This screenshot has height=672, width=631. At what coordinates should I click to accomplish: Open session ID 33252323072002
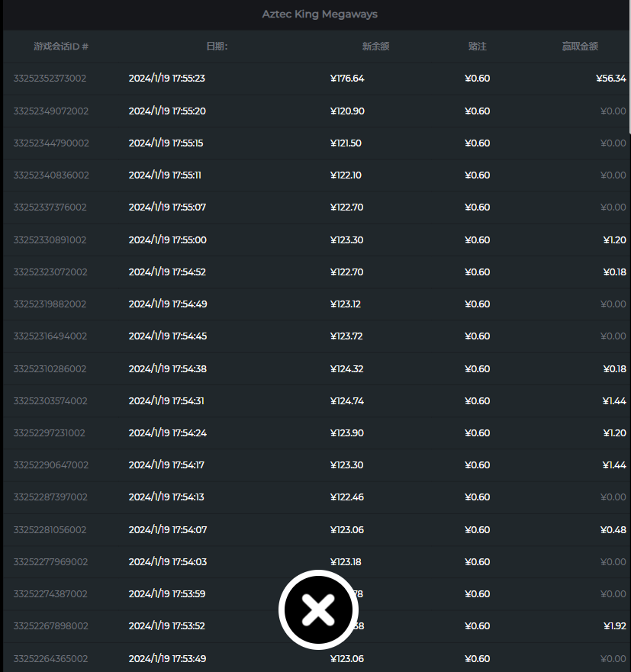point(50,272)
